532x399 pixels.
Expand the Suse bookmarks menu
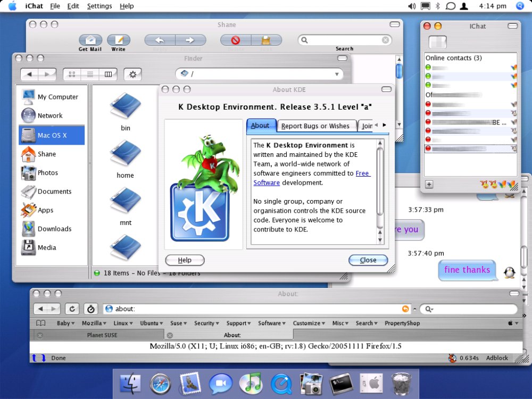click(178, 323)
